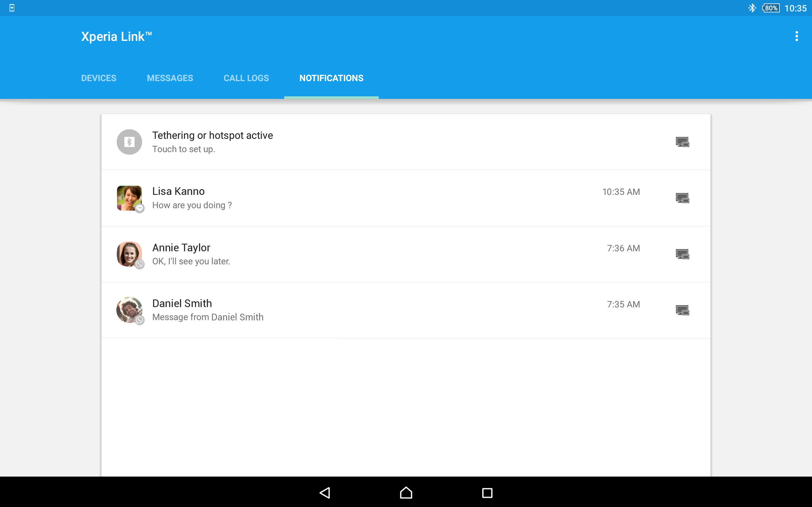Open 'Tethering or hotspot active' notification

point(213,136)
